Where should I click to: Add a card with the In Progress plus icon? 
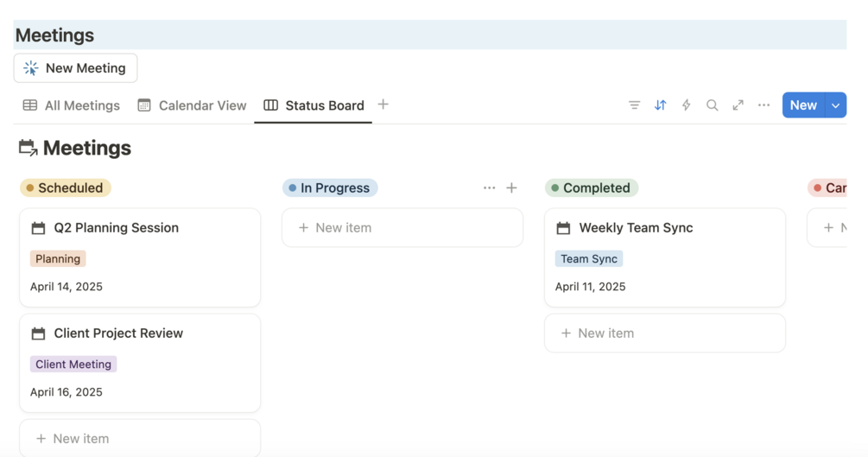click(x=511, y=187)
